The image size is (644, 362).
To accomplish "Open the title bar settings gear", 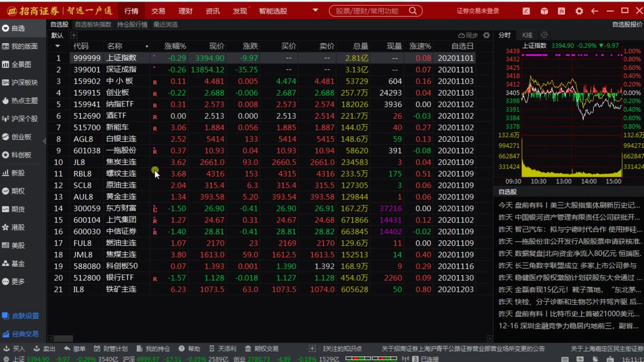I will click(579, 11).
